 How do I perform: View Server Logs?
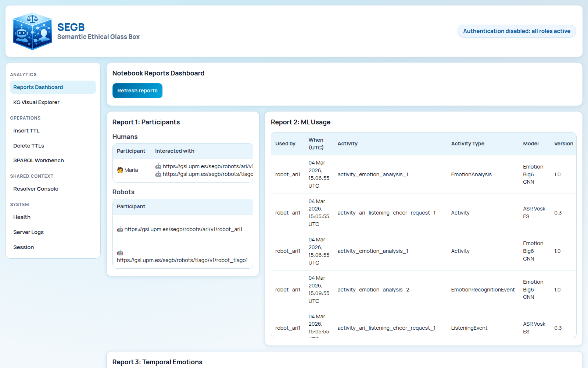pyautogui.click(x=53, y=232)
